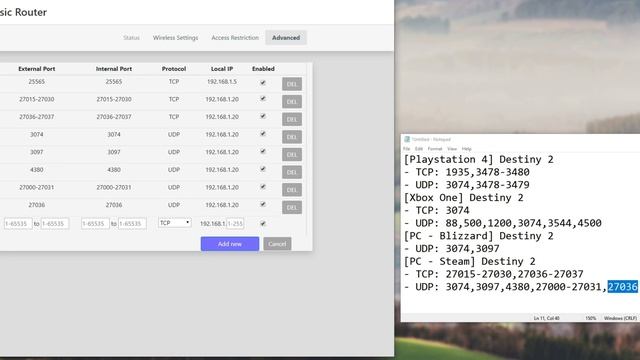This screenshot has width=640, height=360.
Task: Uncheck Enabled for port 25565 rule
Action: click(263, 82)
